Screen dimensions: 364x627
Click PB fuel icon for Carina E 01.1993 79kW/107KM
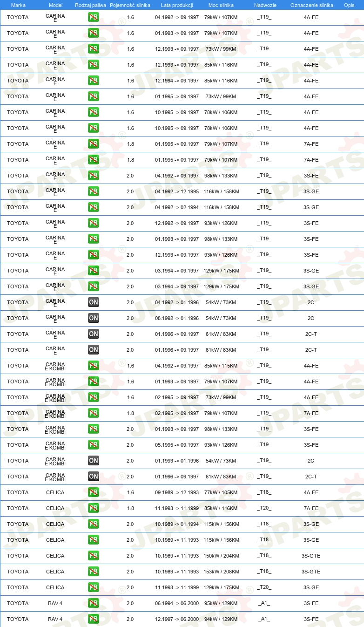(x=93, y=33)
